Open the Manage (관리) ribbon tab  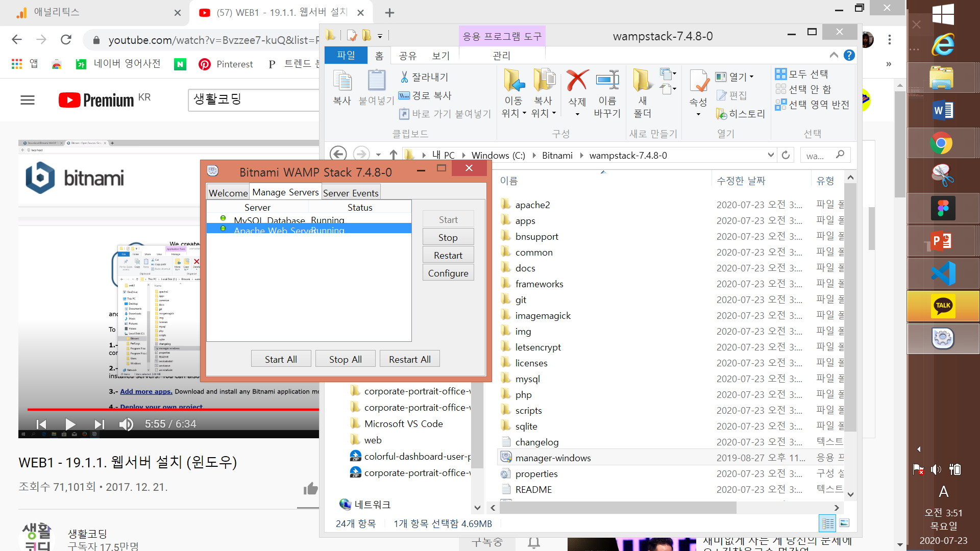(502, 56)
